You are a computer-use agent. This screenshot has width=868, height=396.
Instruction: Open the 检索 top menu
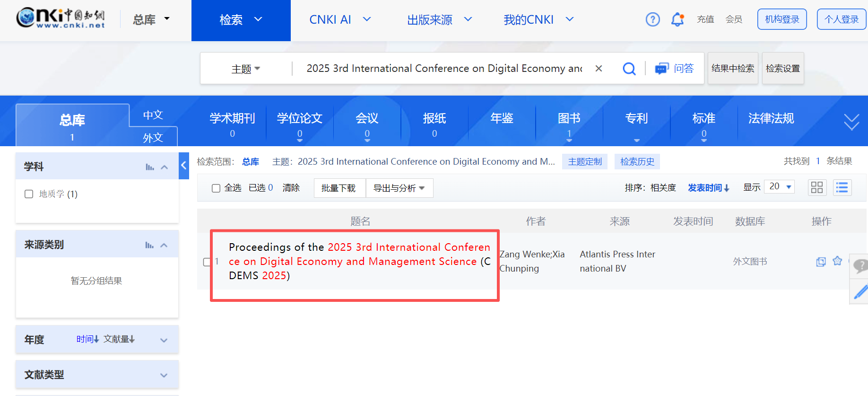(x=241, y=20)
